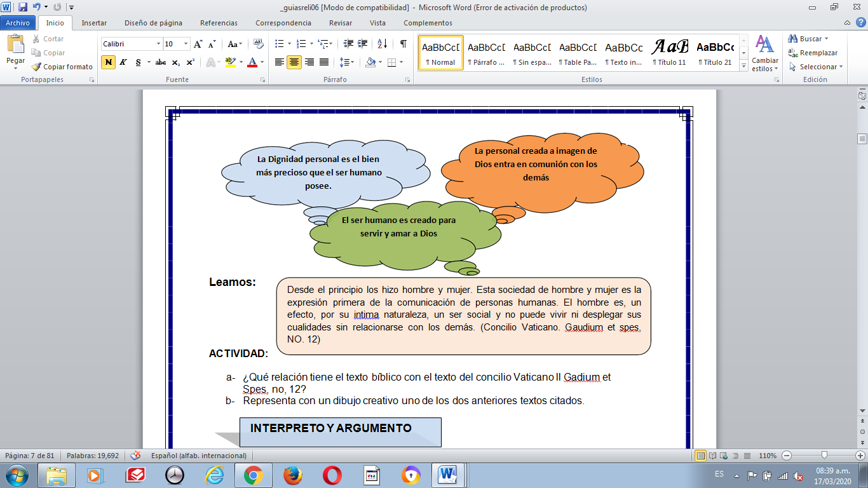Image resolution: width=868 pixels, height=488 pixels.
Task: Toggle strikethrough (abc) formatting
Action: point(161,62)
